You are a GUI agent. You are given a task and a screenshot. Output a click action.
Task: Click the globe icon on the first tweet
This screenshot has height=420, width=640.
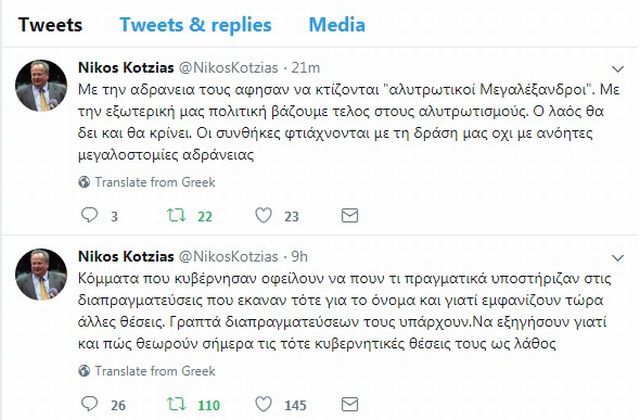pos(83,182)
